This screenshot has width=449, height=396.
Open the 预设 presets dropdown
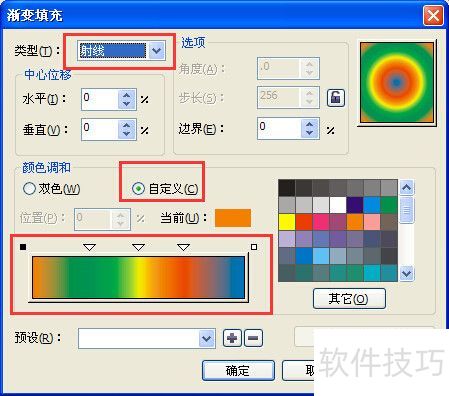tap(207, 339)
